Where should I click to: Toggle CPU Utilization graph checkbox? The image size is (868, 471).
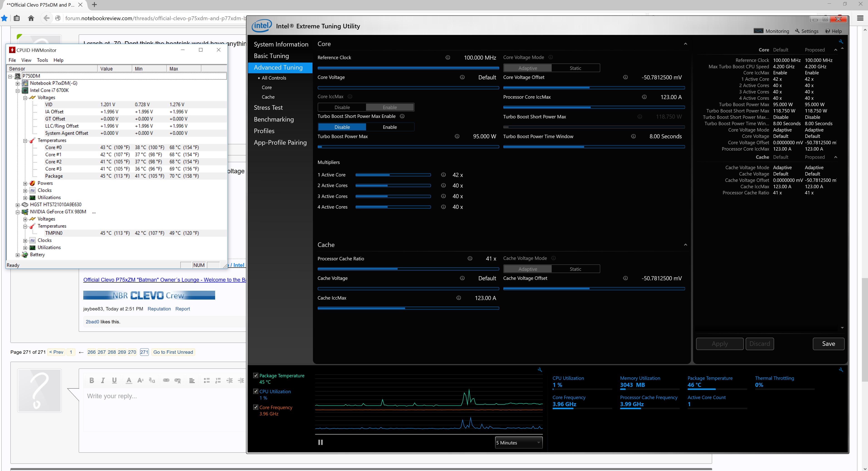click(x=256, y=391)
